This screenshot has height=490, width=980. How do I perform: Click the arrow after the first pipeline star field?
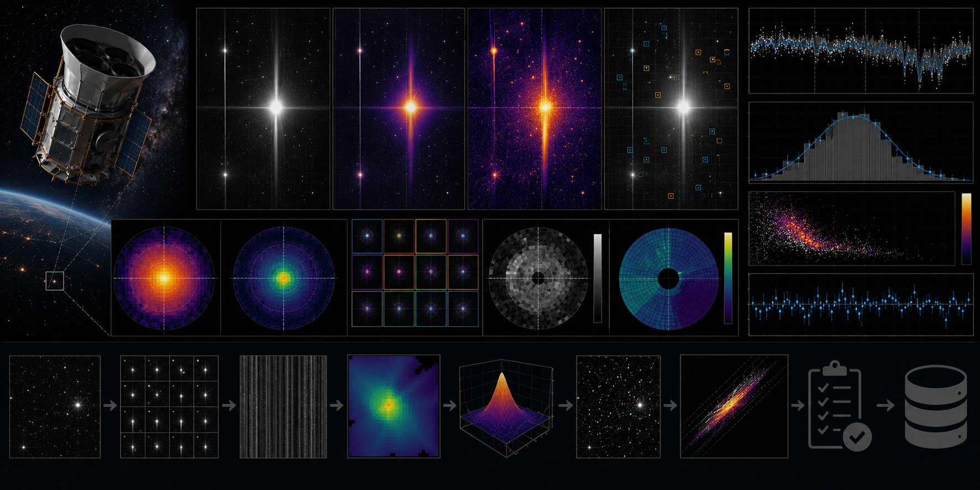coord(110,405)
